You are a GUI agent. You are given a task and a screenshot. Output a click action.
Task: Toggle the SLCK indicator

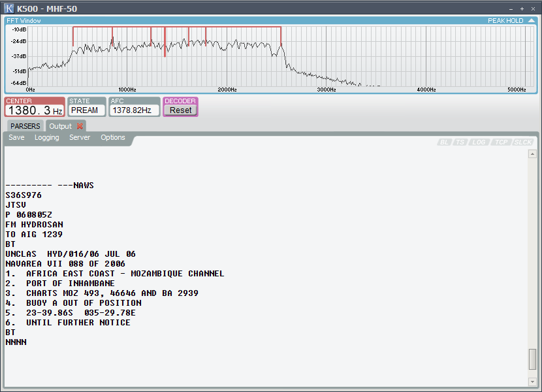click(523, 142)
